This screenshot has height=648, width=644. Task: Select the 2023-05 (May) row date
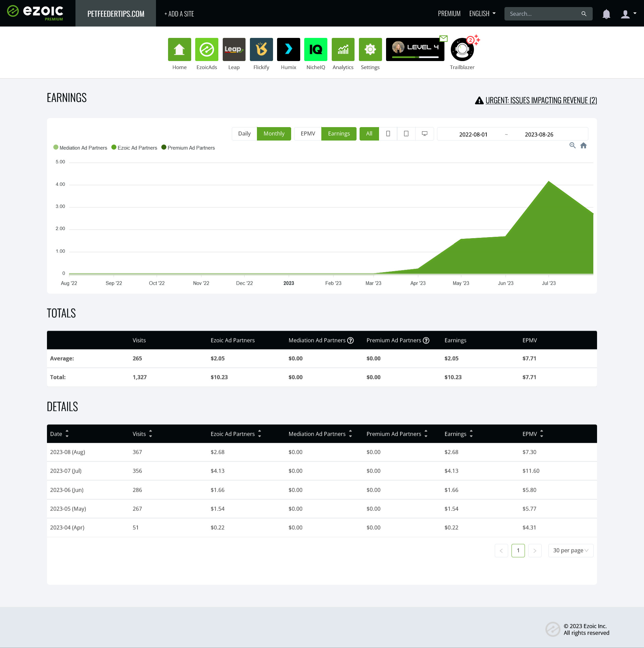coord(68,509)
